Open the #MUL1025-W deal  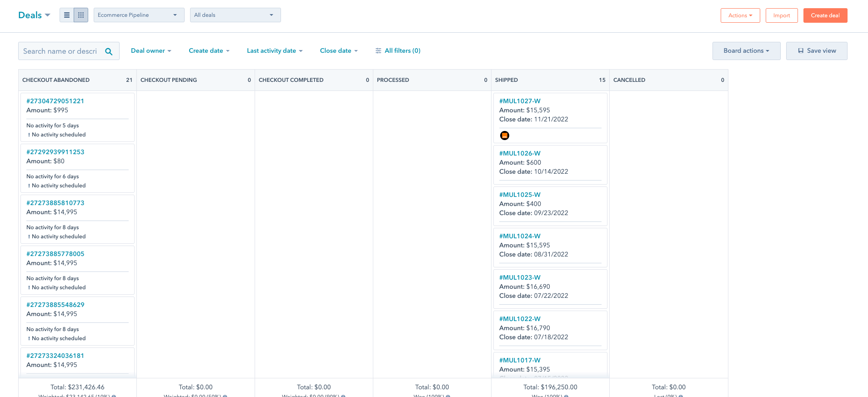tap(520, 195)
